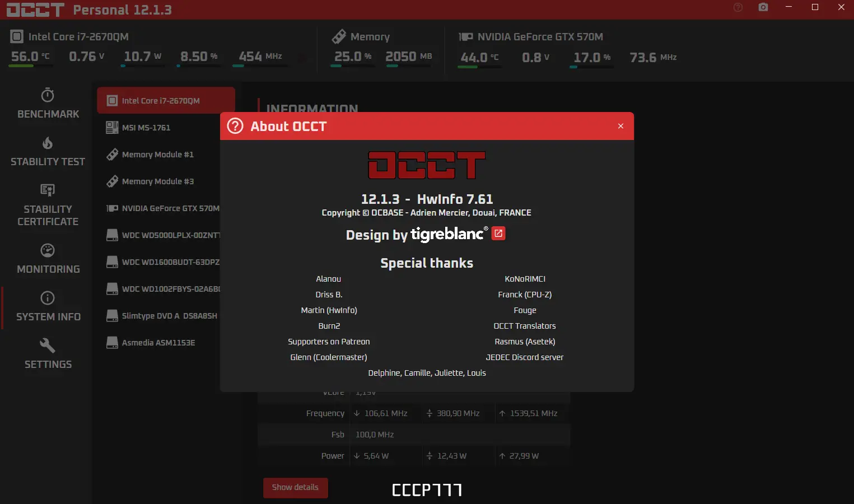Viewport: 854px width, 504px height.
Task: Click the Show details button
Action: click(296, 487)
